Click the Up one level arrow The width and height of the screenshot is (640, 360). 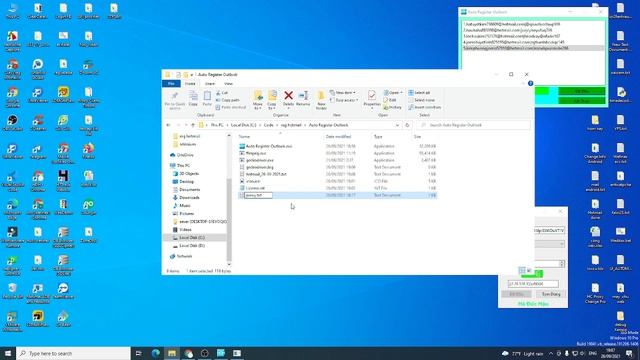193,125
